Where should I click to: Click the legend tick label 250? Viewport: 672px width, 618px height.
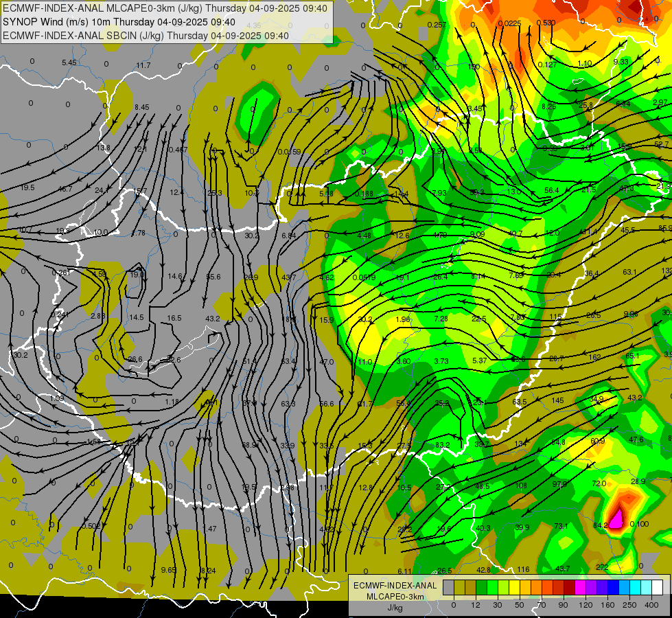pyautogui.click(x=629, y=605)
